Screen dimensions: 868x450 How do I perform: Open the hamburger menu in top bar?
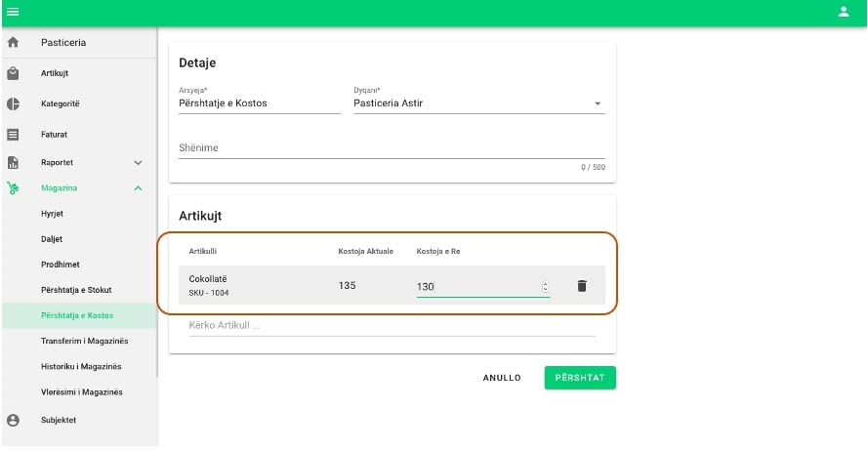(x=13, y=12)
